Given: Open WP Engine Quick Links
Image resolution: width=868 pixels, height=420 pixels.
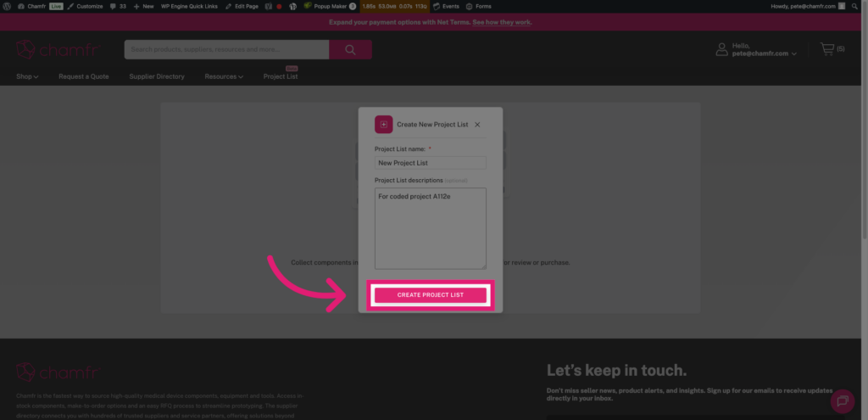Looking at the screenshot, I should (189, 6).
